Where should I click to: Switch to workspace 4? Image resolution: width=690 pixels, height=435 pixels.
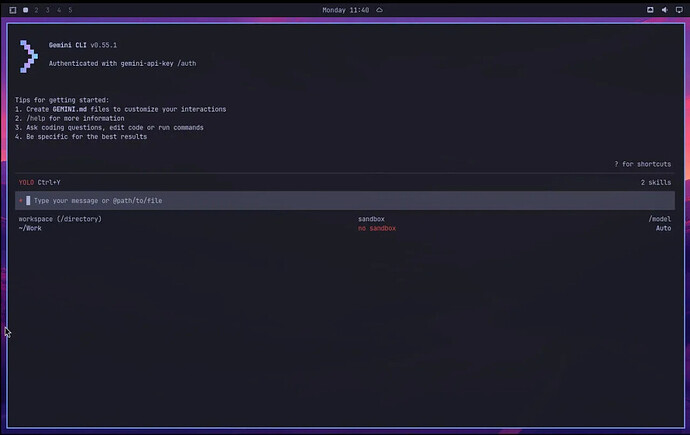[x=59, y=10]
